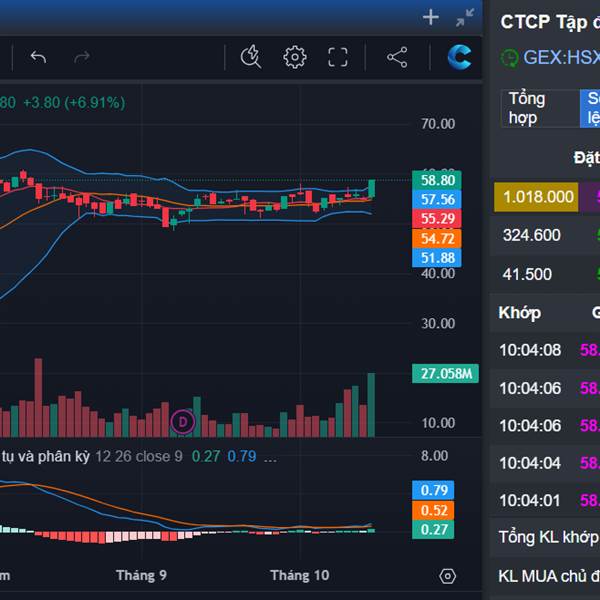The height and width of the screenshot is (600, 600).
Task: Click the MACD indicator title text
Action: [x=46, y=456]
